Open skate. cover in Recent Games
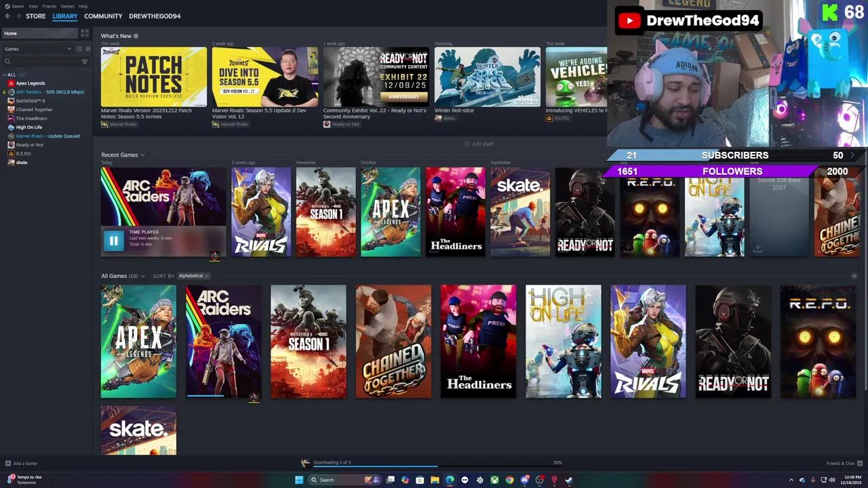868x488 pixels. tap(520, 212)
